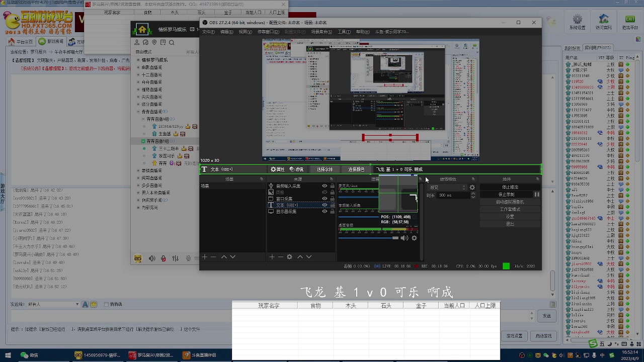
Task: Click the transition duration 300 ms field
Action: [454, 195]
